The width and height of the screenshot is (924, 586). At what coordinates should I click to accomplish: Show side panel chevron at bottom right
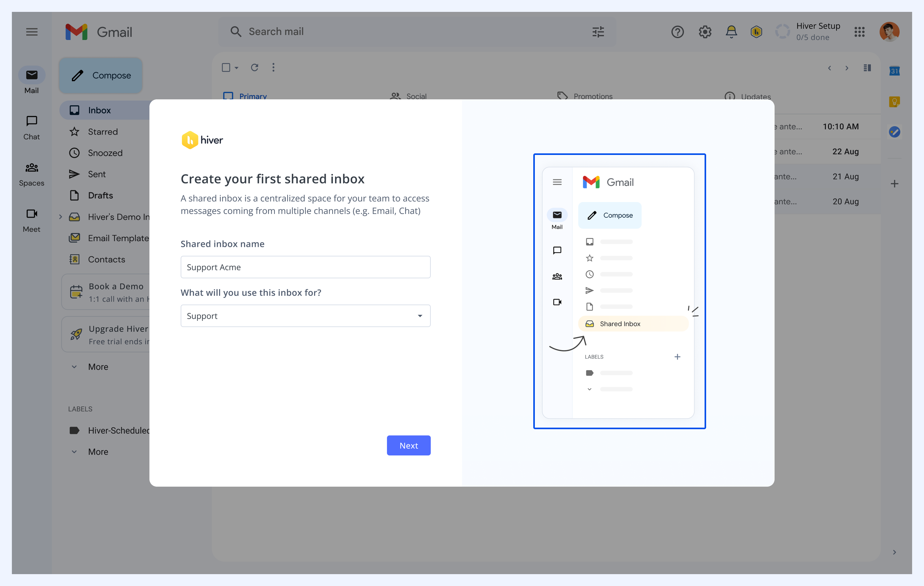[894, 552]
